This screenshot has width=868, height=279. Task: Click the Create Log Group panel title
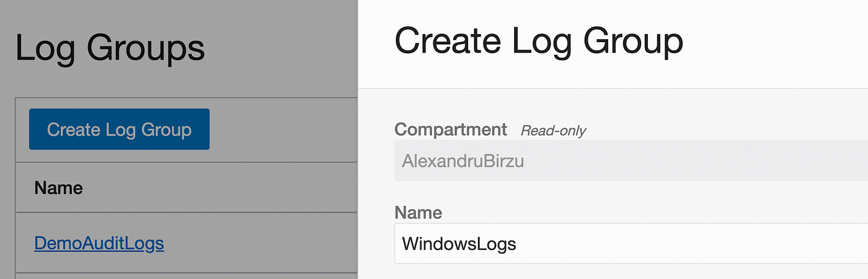click(539, 42)
